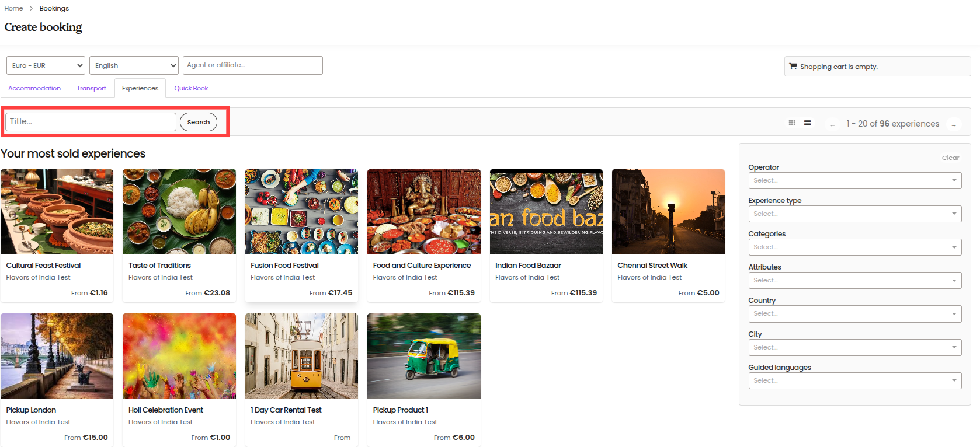The height and width of the screenshot is (447, 980).
Task: Expand the Guided languages select dropdown
Action: tap(855, 380)
